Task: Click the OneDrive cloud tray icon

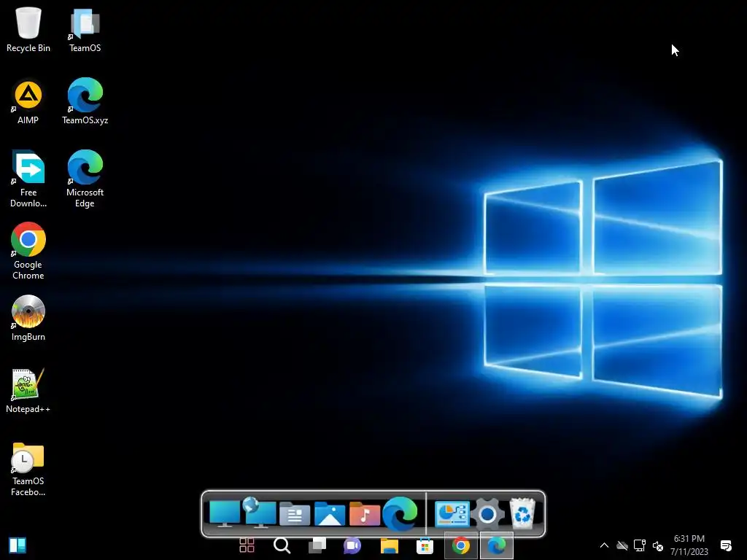Action: tap(622, 545)
